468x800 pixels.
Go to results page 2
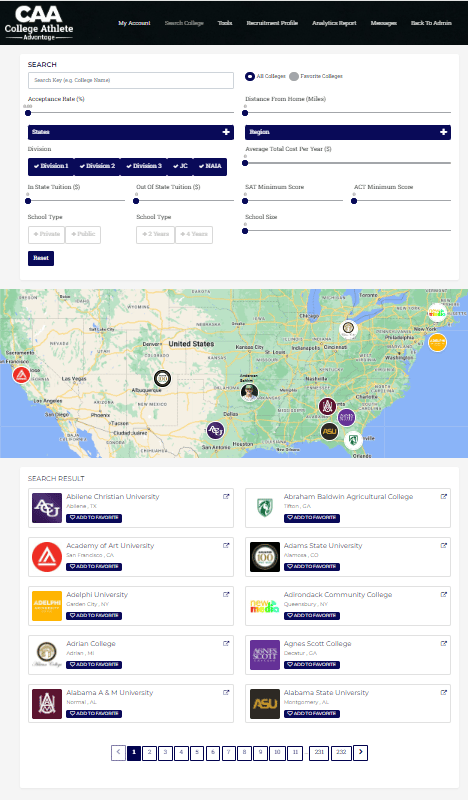click(150, 753)
